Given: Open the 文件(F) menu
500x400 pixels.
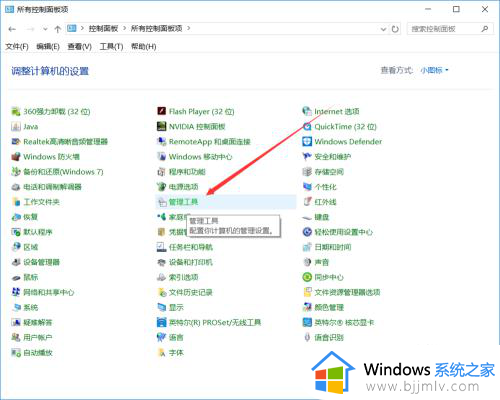Looking at the screenshot, I should [x=17, y=47].
